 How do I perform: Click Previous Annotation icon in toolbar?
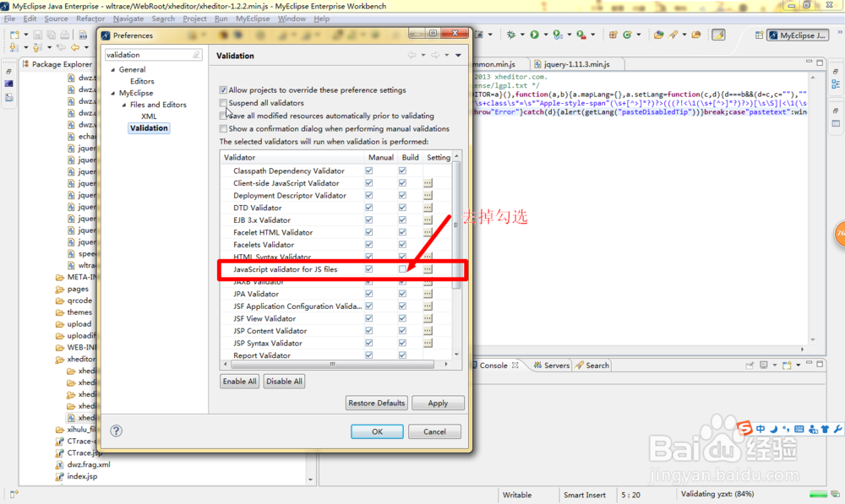click(36, 47)
